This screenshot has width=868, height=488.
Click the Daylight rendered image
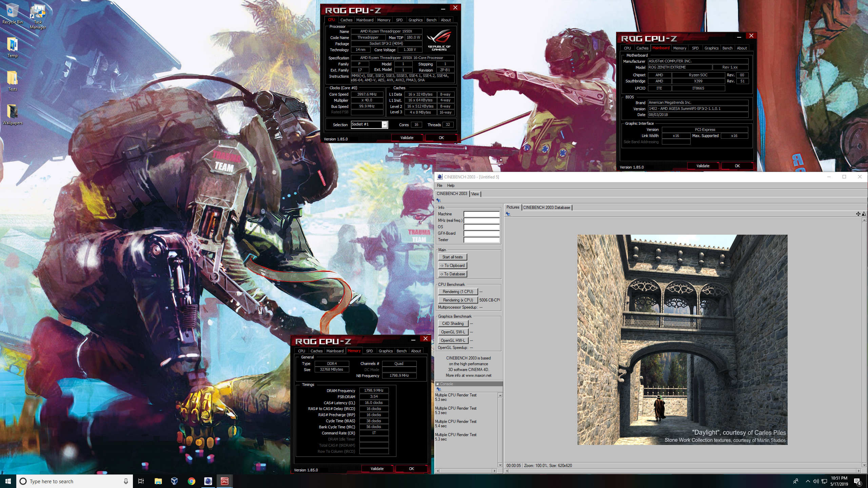pos(682,340)
